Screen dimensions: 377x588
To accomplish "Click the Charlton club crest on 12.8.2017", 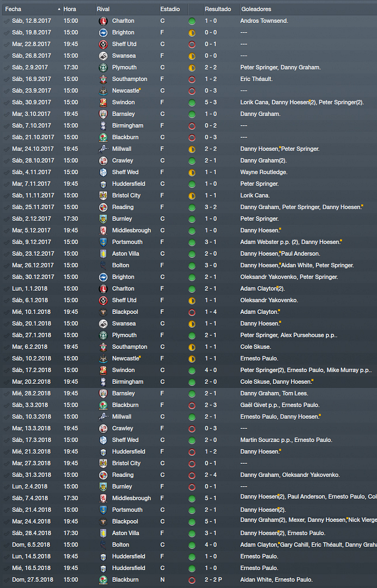I will [103, 21].
